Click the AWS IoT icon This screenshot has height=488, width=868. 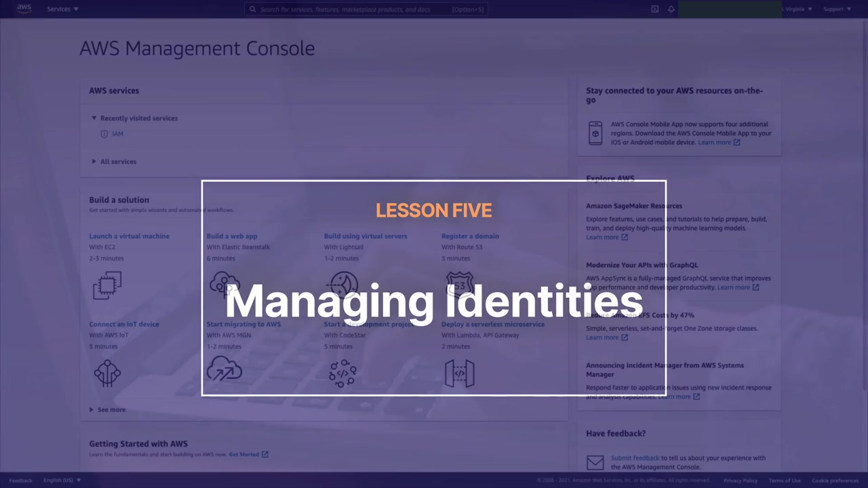tap(107, 373)
